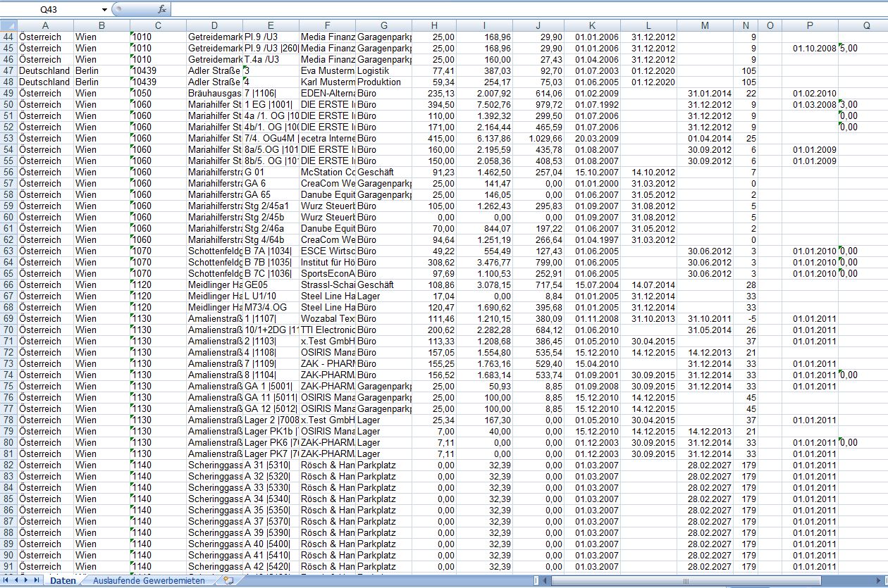Select row 63 via its row header
888x588 pixels.
8,251
